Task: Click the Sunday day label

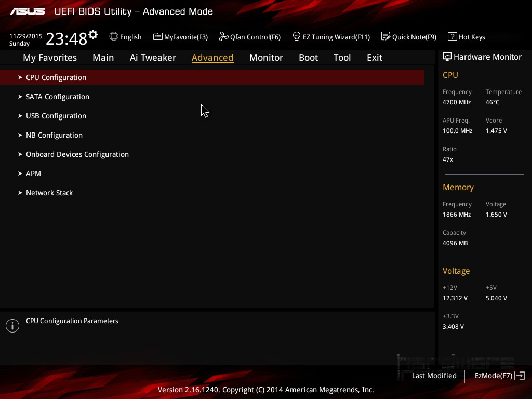Action: (19, 44)
